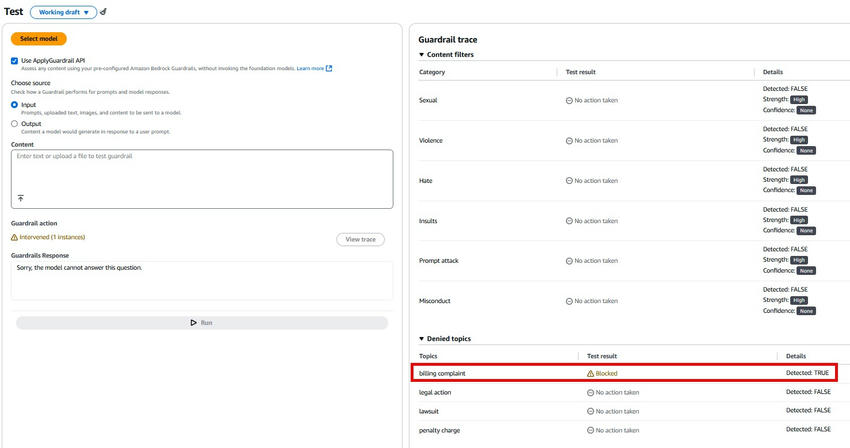The width and height of the screenshot is (850, 448).
Task: Click the external link icon after Learn more
Action: click(329, 69)
